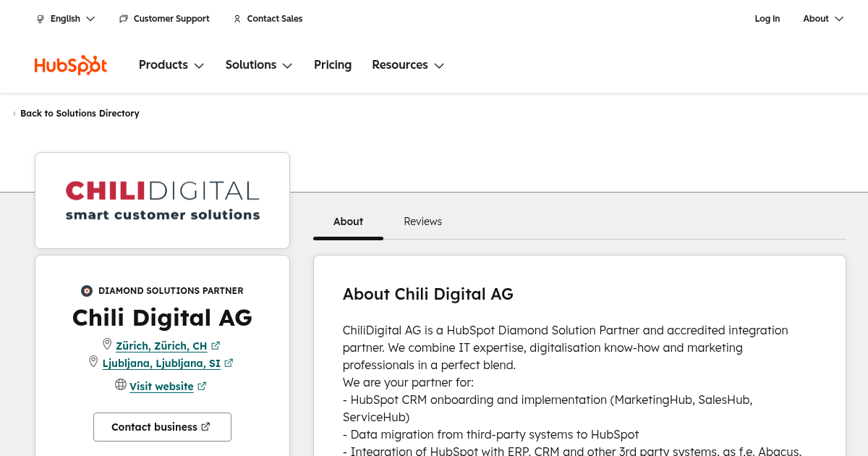
Task: Click the Log In link
Action: pos(767,19)
